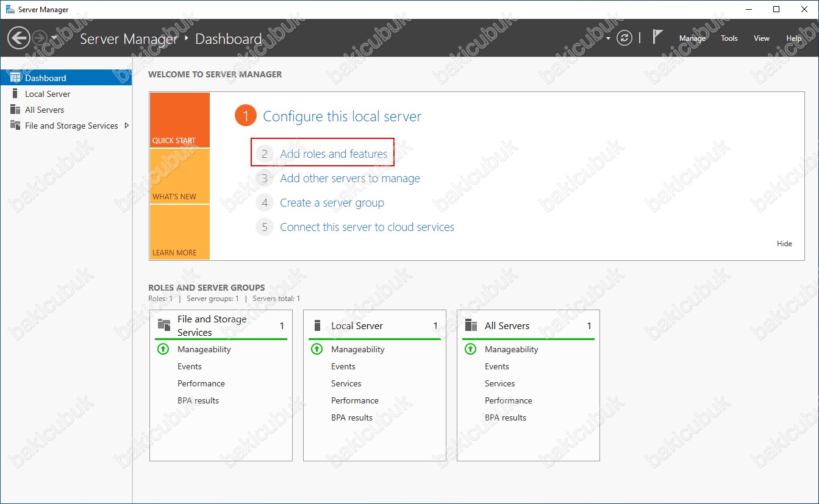
Task: Click Manageability status icon in File and Storage tile
Action: click(163, 349)
